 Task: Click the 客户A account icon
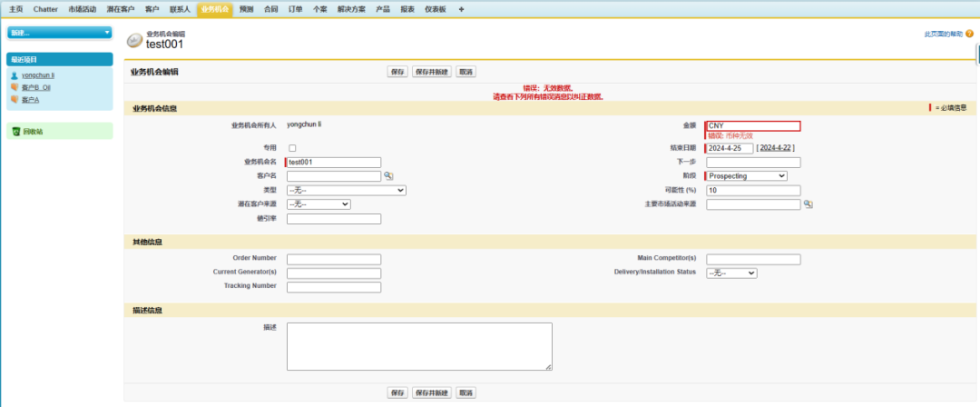point(15,99)
